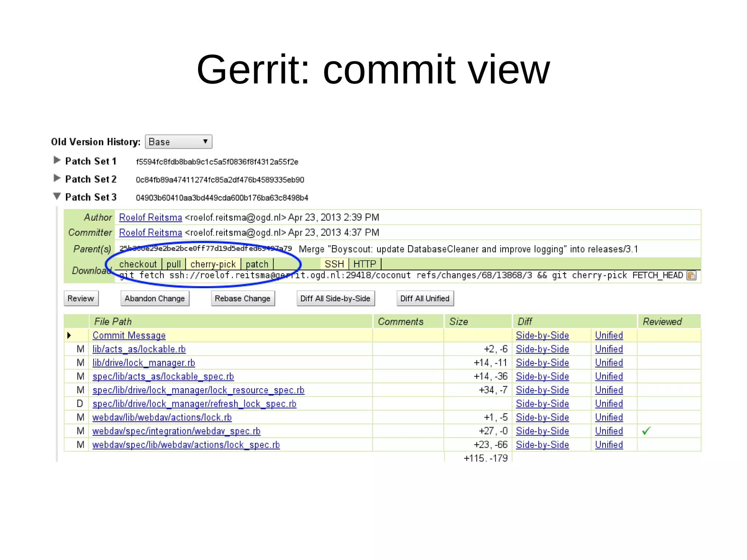The height and width of the screenshot is (560, 747).
Task: Open Side-by-Side diff for lock_resource_spec.rb
Action: (542, 390)
